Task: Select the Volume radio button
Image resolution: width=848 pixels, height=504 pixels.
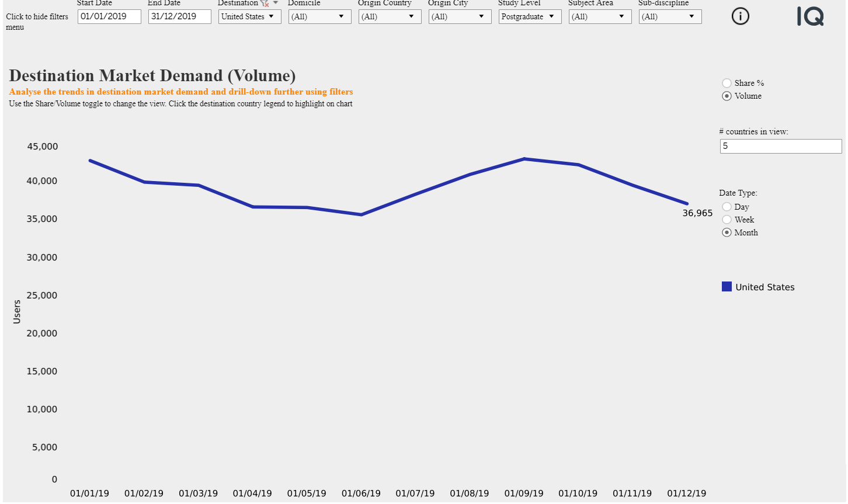Action: pyautogui.click(x=727, y=96)
